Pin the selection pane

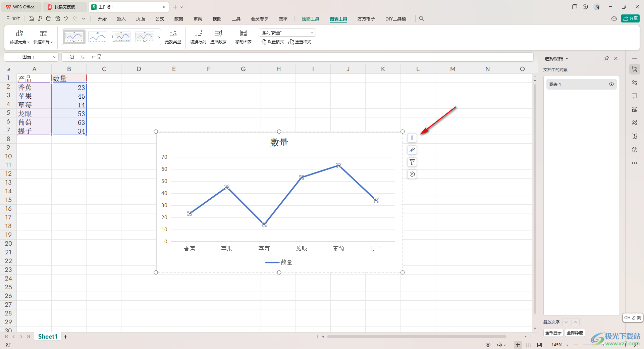coord(606,58)
